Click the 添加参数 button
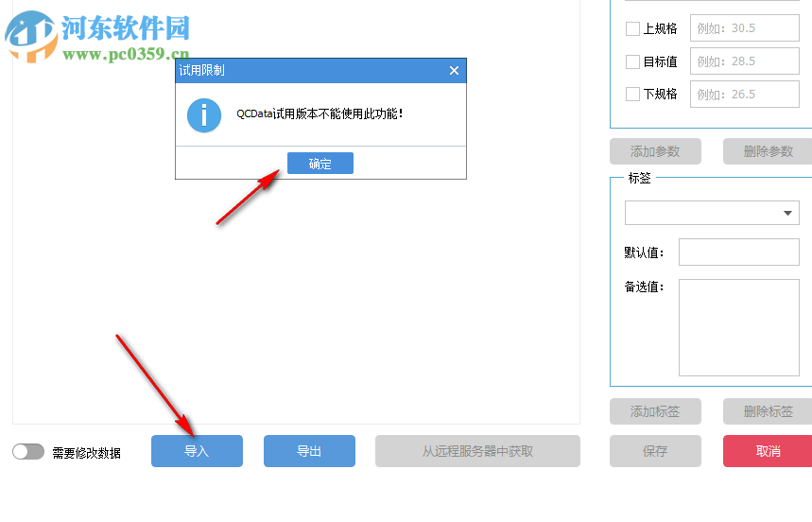The height and width of the screenshot is (522, 812). tap(655, 151)
